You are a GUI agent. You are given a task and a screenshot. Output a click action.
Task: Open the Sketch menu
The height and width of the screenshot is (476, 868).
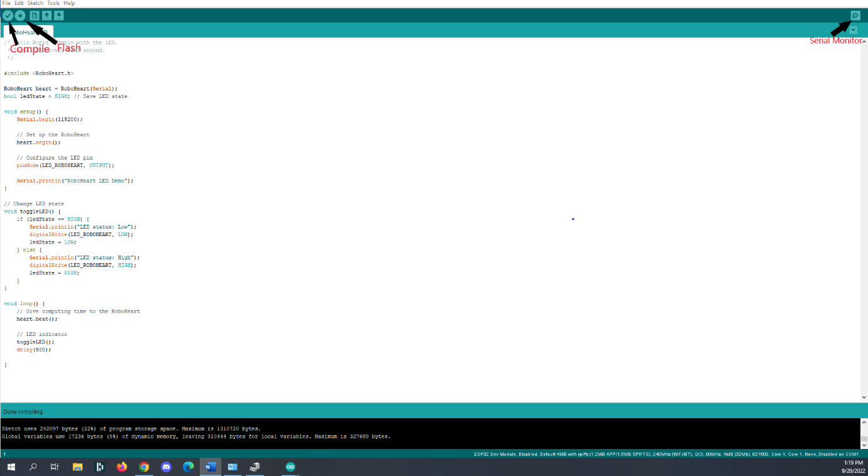[35, 3]
